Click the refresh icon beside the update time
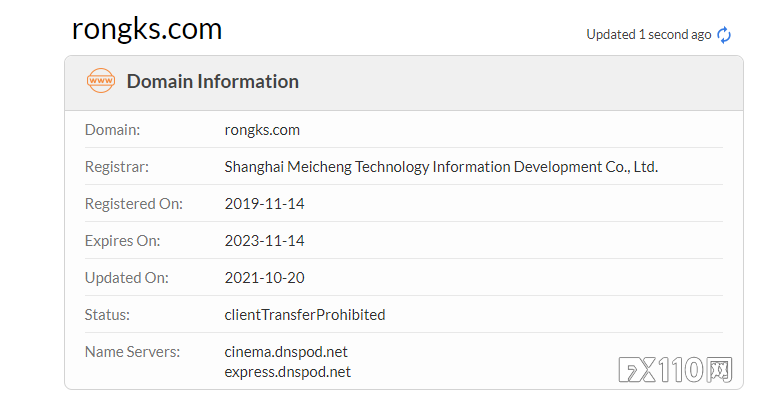This screenshot has height=405, width=759. pos(725,35)
